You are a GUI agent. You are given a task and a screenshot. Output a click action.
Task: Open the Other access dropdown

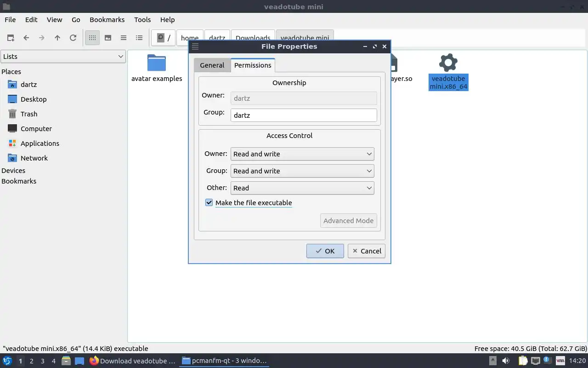[x=302, y=188]
